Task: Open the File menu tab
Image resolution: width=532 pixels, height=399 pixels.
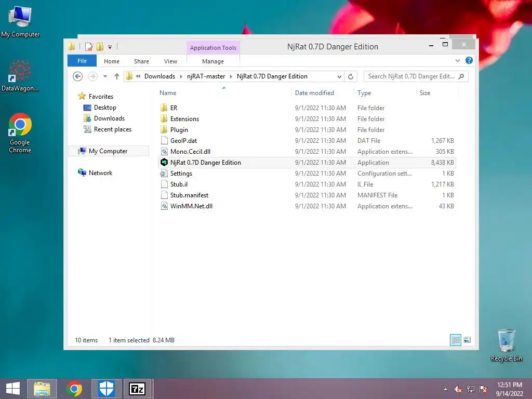Action: coord(82,61)
